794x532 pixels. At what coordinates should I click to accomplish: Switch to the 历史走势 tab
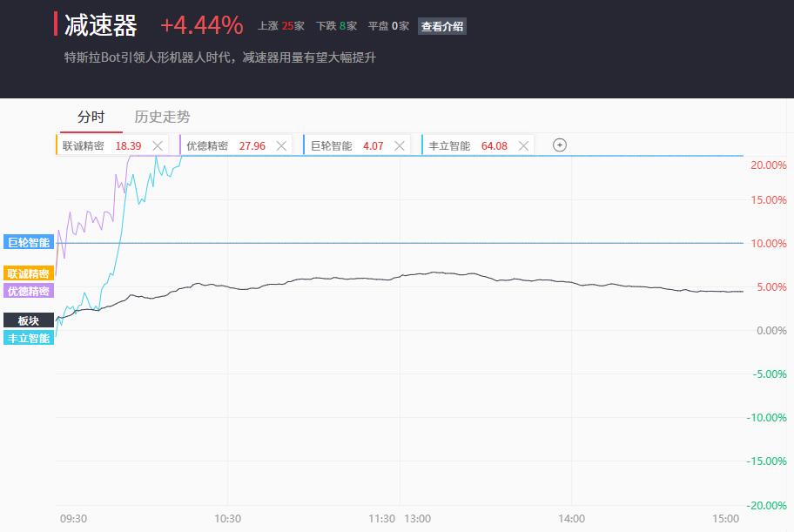click(x=162, y=117)
